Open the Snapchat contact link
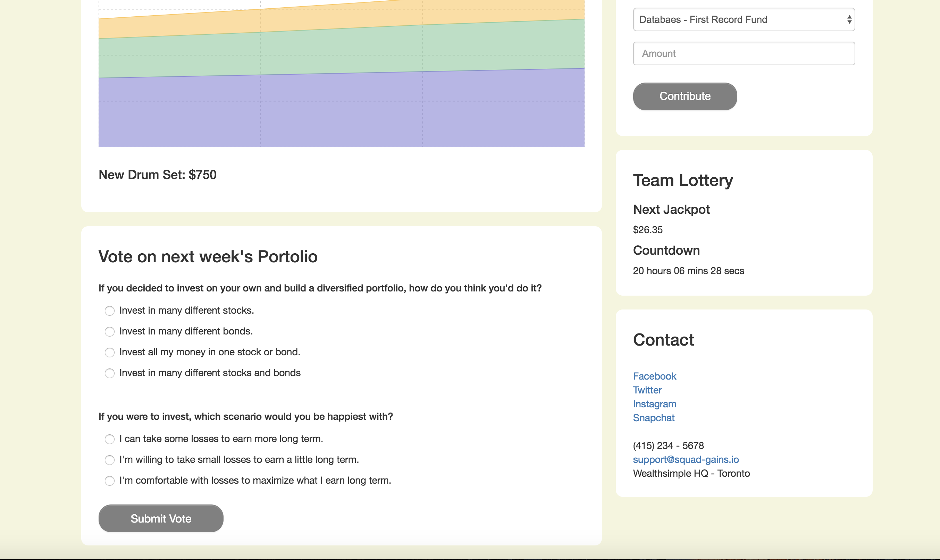The image size is (940, 560). coord(654,418)
